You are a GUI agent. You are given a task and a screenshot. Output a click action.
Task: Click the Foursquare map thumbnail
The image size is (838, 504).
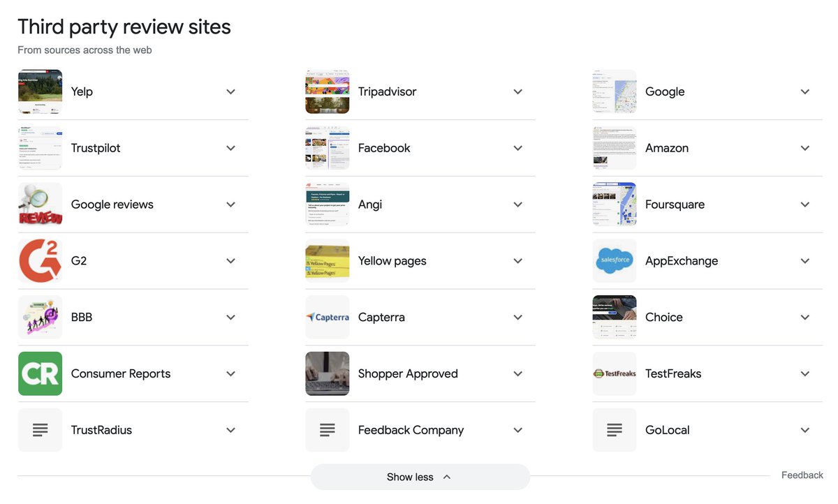pos(615,205)
